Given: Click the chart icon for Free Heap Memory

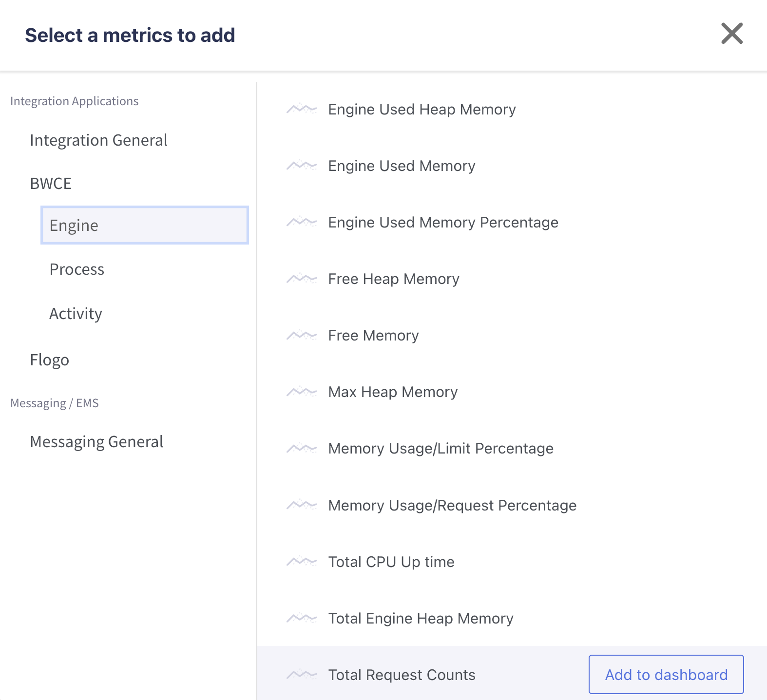Looking at the screenshot, I should (302, 279).
